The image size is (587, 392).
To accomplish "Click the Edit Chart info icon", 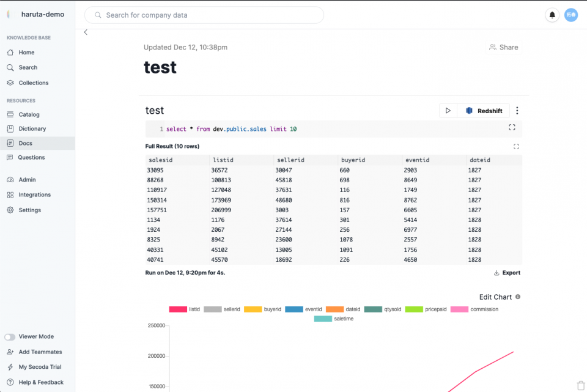I will coord(518,297).
